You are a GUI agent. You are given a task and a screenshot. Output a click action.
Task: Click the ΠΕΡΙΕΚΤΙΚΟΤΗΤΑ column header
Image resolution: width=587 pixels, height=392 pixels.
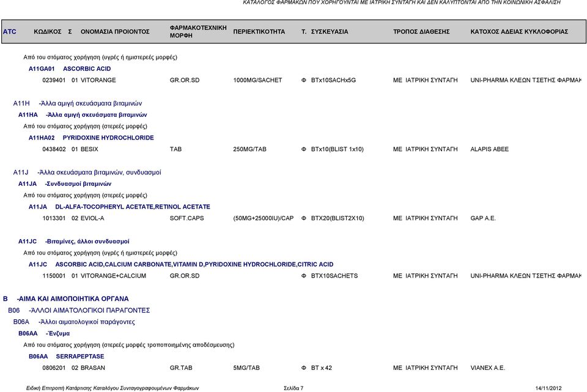(x=259, y=32)
